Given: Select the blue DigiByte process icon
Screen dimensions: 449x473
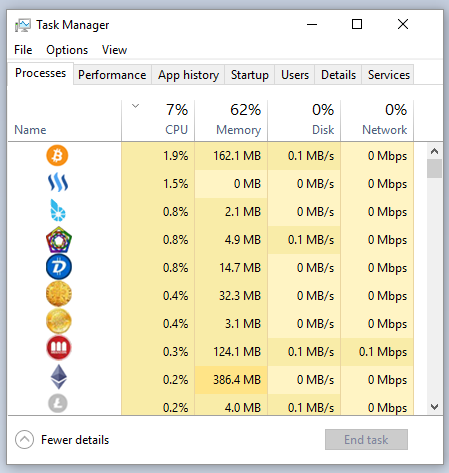Looking at the screenshot, I should [x=59, y=267].
